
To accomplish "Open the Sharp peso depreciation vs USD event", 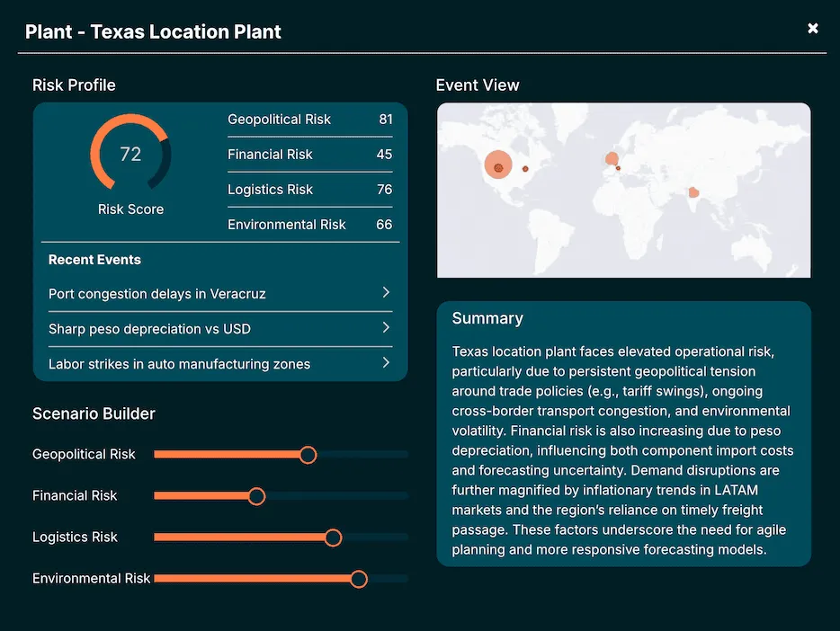I will click(149, 329).
